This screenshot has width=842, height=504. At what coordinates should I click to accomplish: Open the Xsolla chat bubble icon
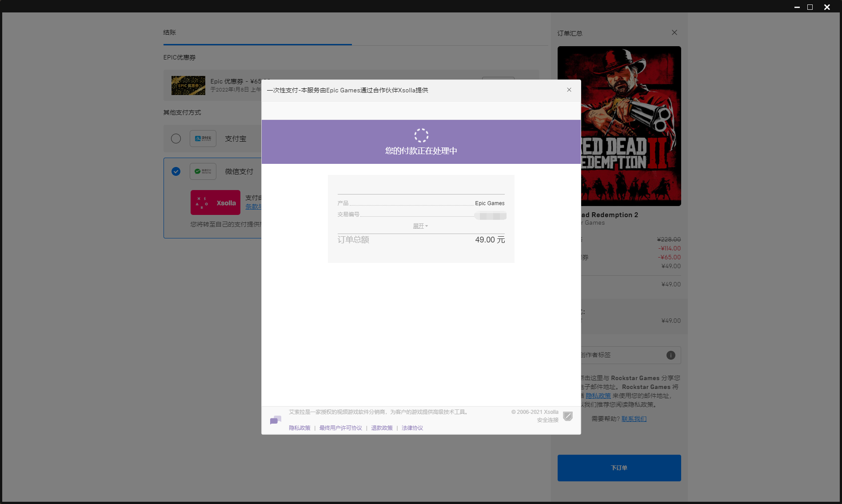point(275,420)
